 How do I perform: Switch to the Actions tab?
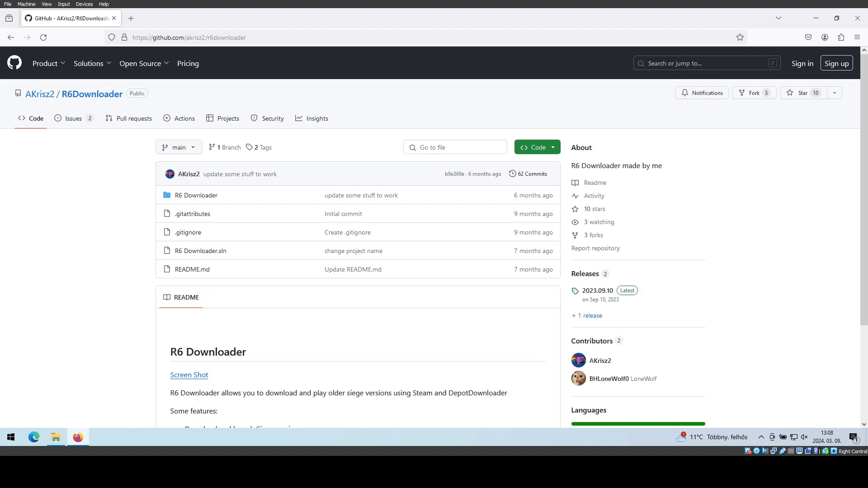(x=179, y=118)
